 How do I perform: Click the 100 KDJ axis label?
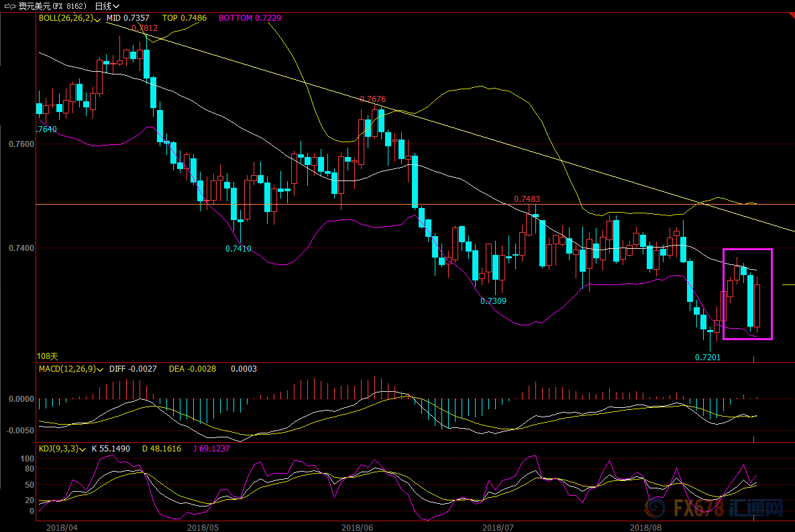(x=27, y=459)
